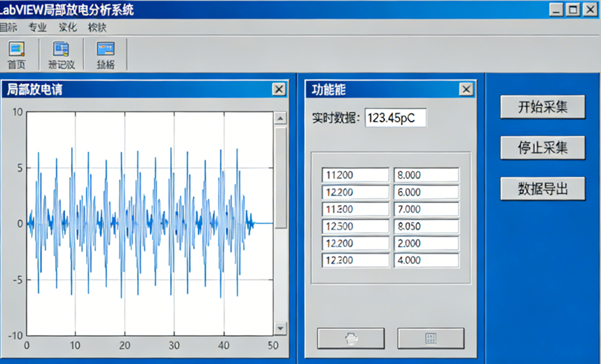Close the 局部放电 waveform panel
The image size is (601, 364).
point(279,89)
